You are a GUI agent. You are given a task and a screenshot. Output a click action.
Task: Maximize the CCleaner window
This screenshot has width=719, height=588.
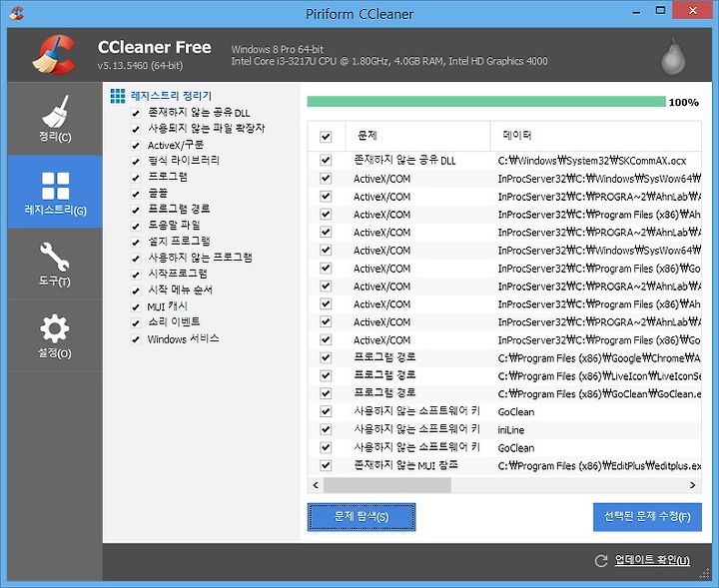[x=660, y=11]
